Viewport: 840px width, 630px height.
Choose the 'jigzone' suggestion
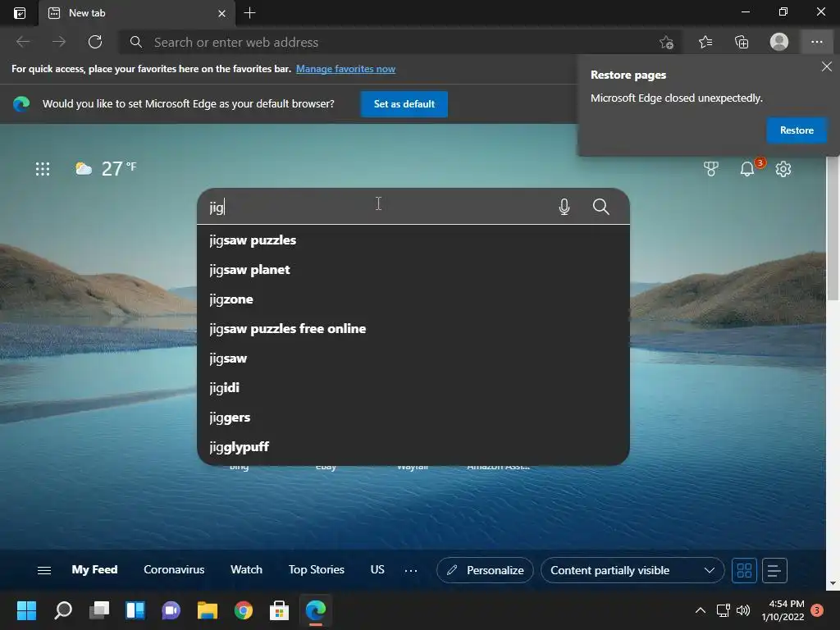tap(413, 299)
